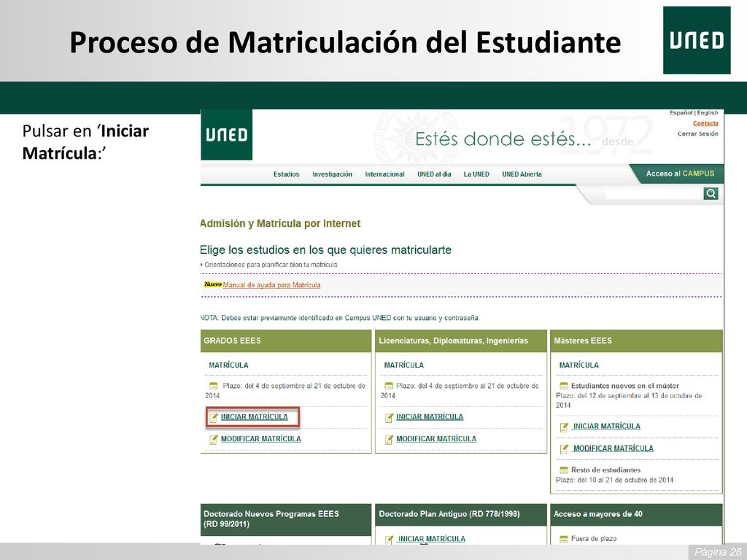Click the Acceso a mayores de 40 header
This screenshot has height=560, width=747.
pyautogui.click(x=636, y=515)
